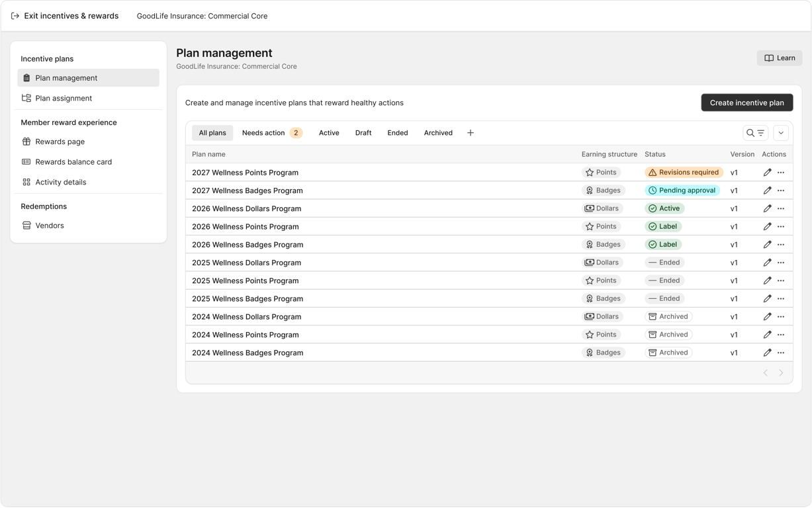Open more actions for 2024 Wellness Badges Program
This screenshot has width=812, height=508.
(x=781, y=353)
